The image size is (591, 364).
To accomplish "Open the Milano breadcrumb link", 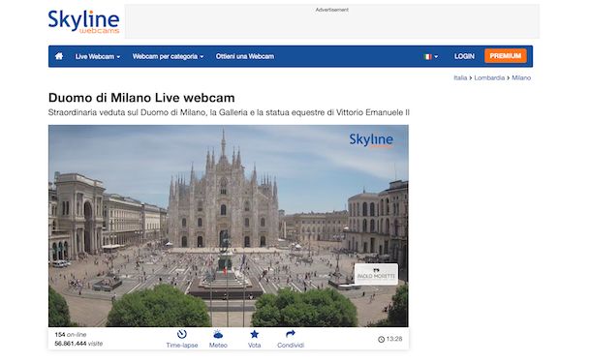I will tap(521, 77).
